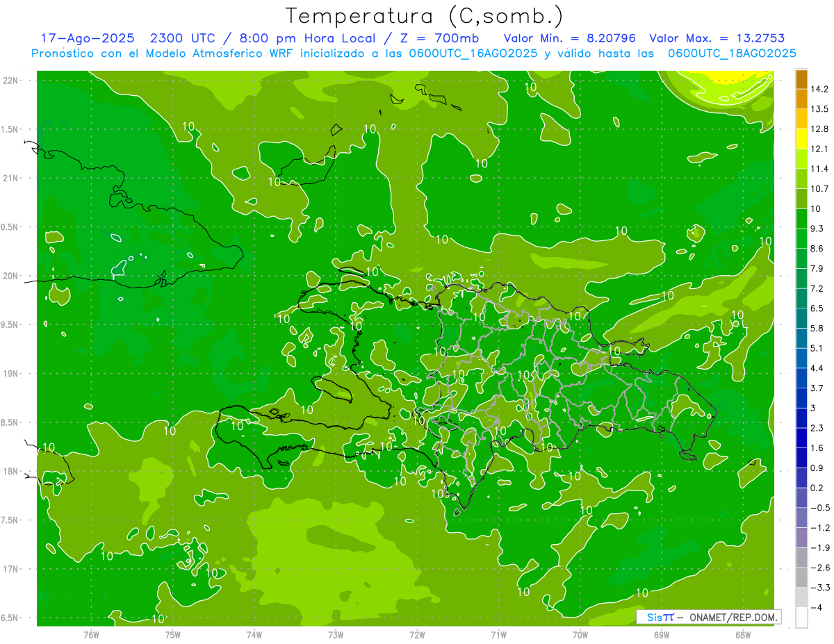Click the 13.5 color scale label
834x644 pixels.
click(x=821, y=109)
